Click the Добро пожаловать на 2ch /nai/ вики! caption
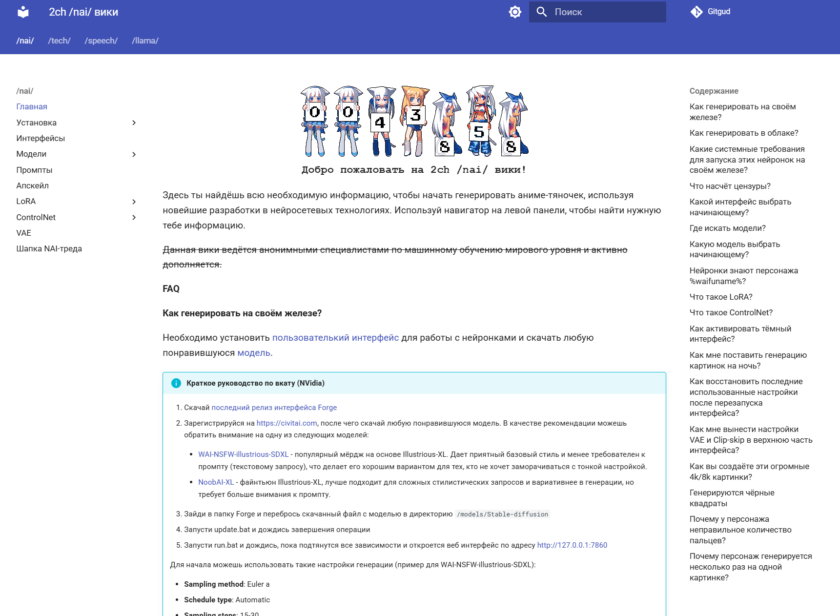Viewport: 840px width, 616px height. [x=414, y=169]
